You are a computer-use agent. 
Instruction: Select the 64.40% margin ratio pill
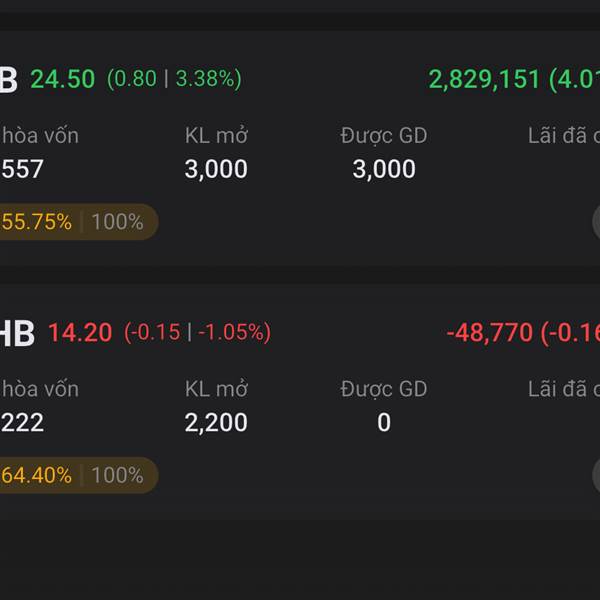click(x=78, y=475)
